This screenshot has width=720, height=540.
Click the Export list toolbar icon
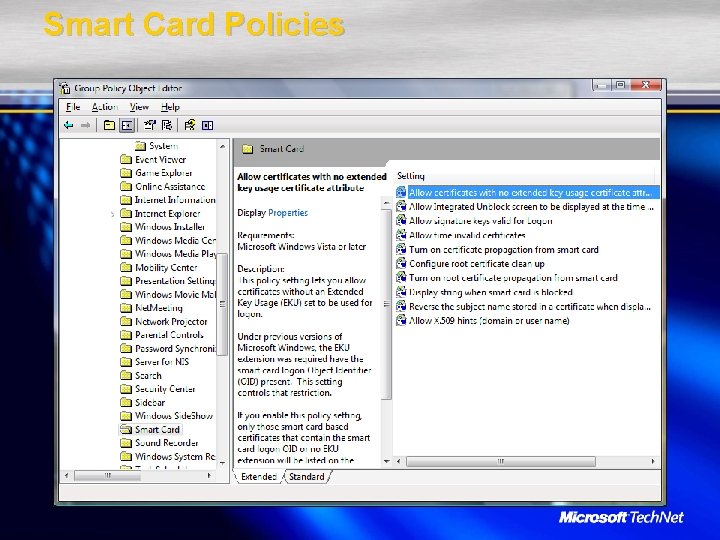(x=167, y=125)
